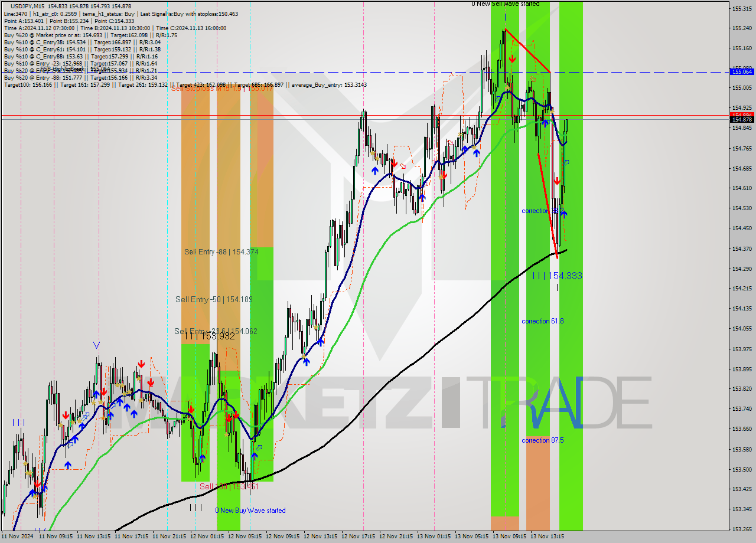Screen dimensions: 756x543
Task: Click the 154.765 price axis label
Action: (x=742, y=148)
